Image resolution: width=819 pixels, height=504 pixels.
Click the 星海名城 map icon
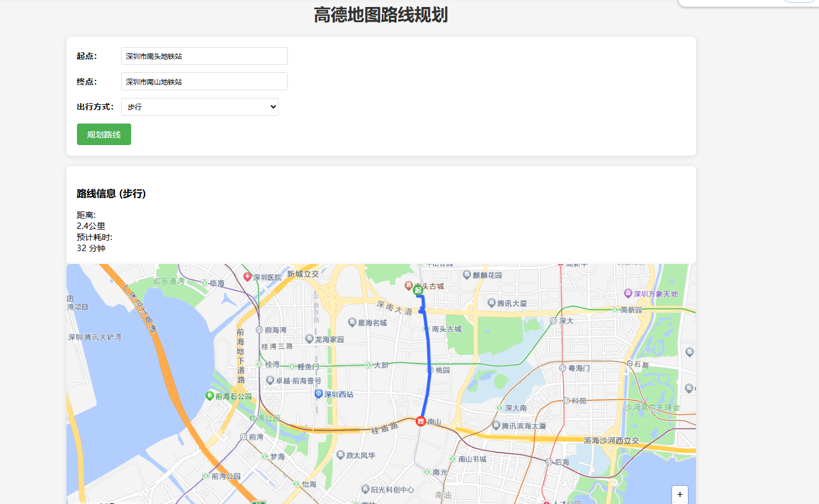pyautogui.click(x=352, y=322)
